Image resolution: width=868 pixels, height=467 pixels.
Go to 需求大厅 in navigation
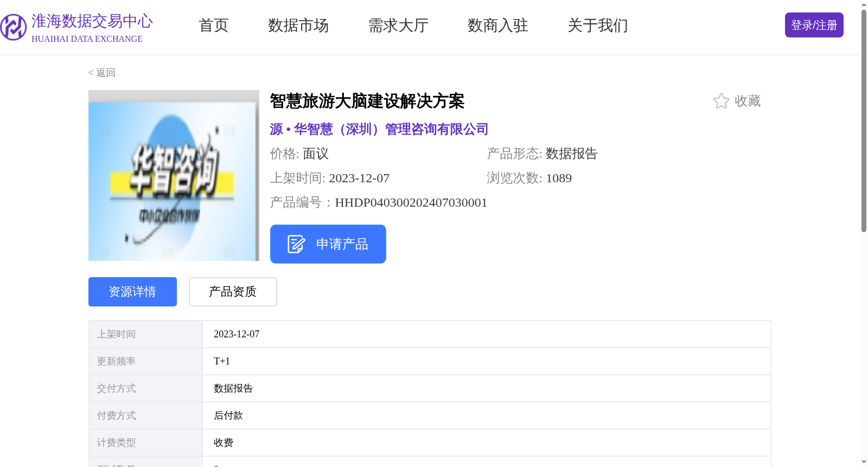(398, 25)
